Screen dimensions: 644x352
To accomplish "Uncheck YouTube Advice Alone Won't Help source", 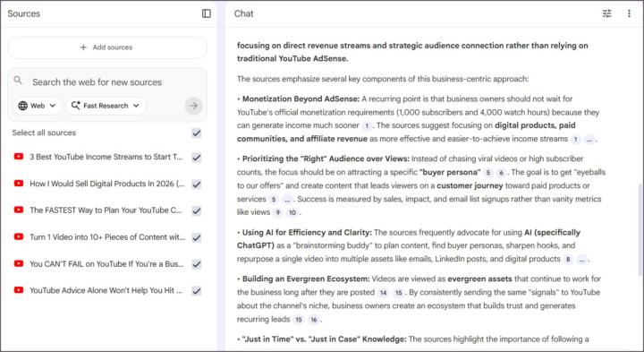I will pyautogui.click(x=197, y=291).
